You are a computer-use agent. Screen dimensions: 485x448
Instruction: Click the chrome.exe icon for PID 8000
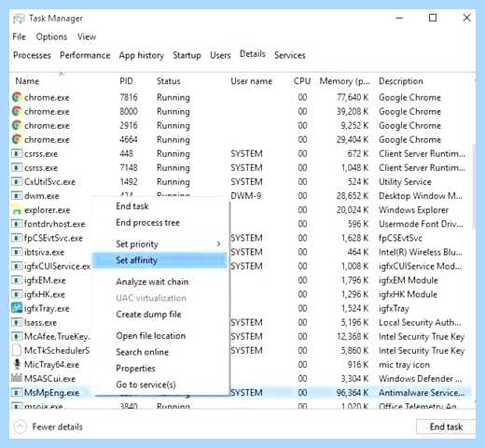pyautogui.click(x=17, y=111)
